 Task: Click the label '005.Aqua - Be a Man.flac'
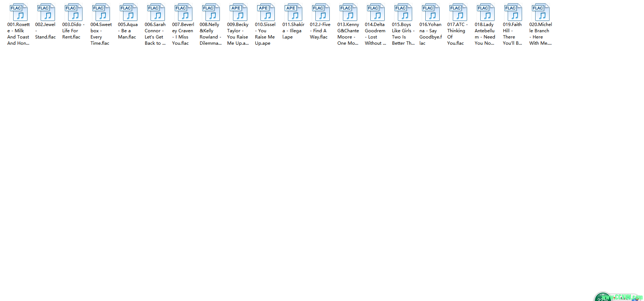pos(128,31)
